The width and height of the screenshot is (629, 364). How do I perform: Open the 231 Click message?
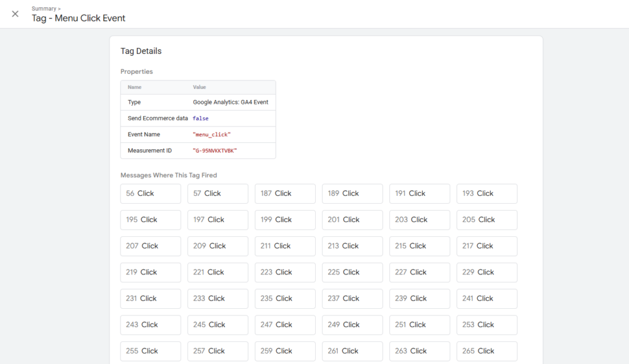150,299
